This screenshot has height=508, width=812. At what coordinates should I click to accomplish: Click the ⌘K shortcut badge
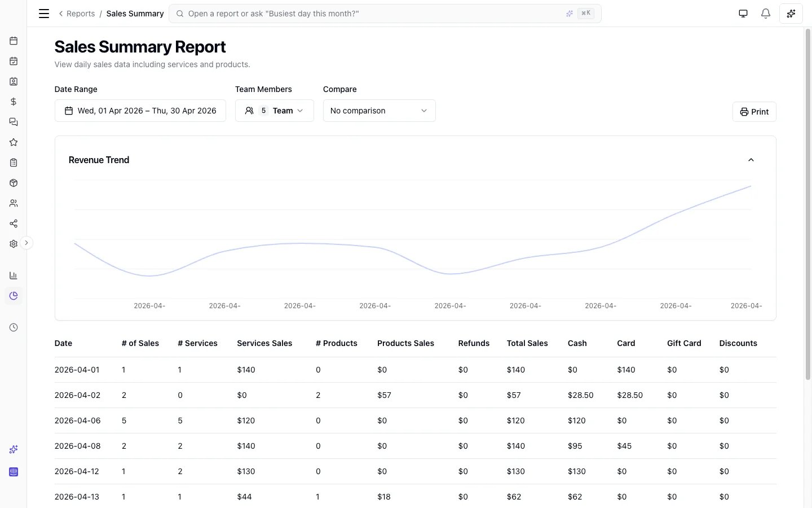[586, 14]
